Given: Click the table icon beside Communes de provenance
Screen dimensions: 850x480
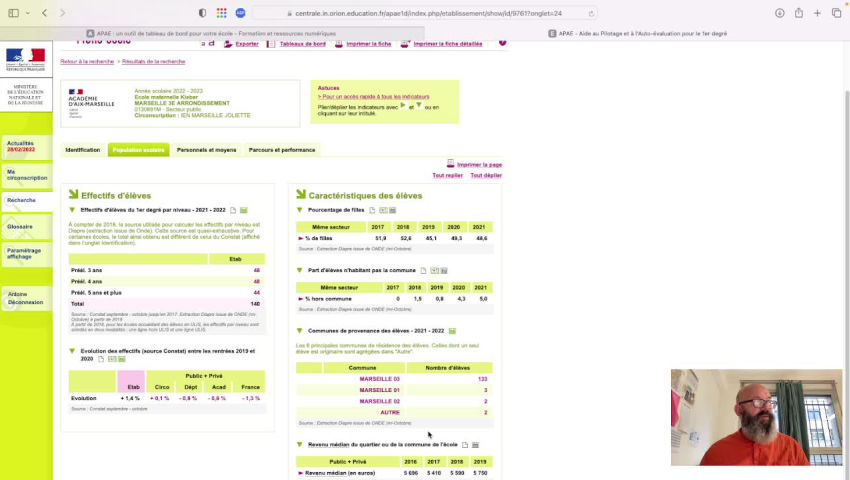Looking at the screenshot, I should pos(452,331).
